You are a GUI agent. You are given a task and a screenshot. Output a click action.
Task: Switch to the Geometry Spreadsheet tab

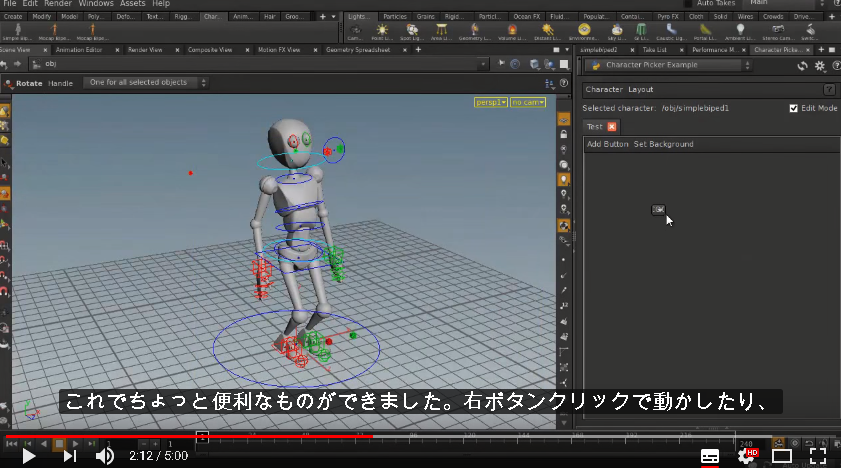click(x=358, y=50)
